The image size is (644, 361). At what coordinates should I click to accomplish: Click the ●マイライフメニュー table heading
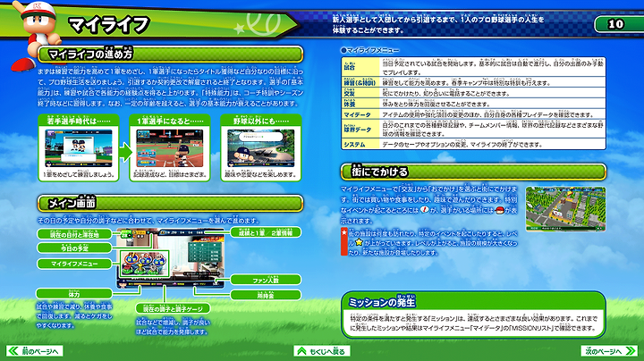369,50
